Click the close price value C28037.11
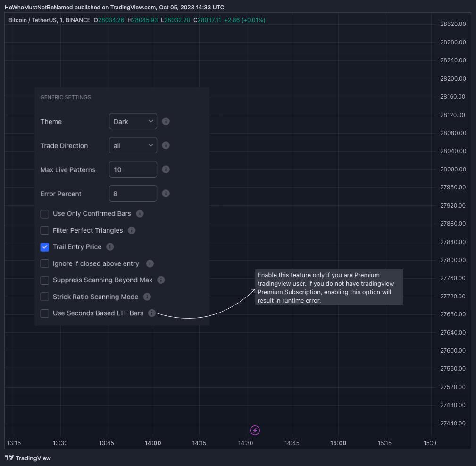The height and width of the screenshot is (466, 476). click(x=208, y=20)
